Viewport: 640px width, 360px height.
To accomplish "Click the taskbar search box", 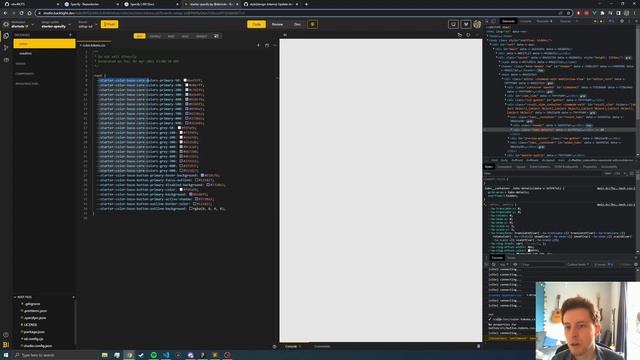I will [x=55, y=355].
